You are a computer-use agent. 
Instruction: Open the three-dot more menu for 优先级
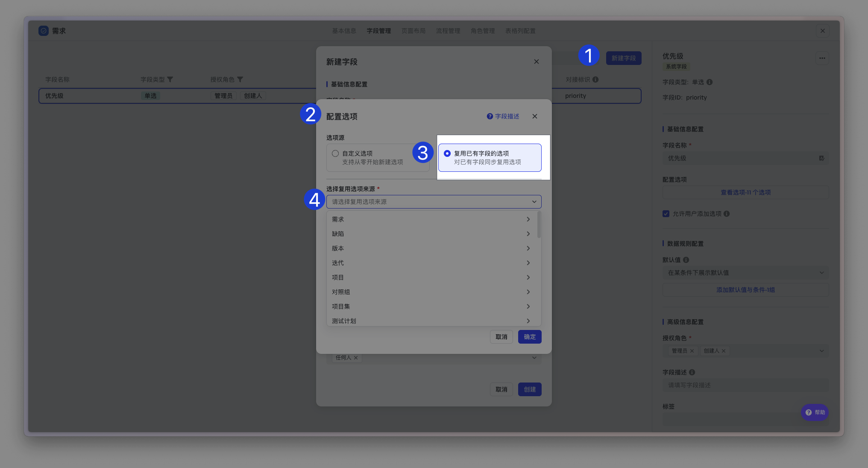point(822,58)
